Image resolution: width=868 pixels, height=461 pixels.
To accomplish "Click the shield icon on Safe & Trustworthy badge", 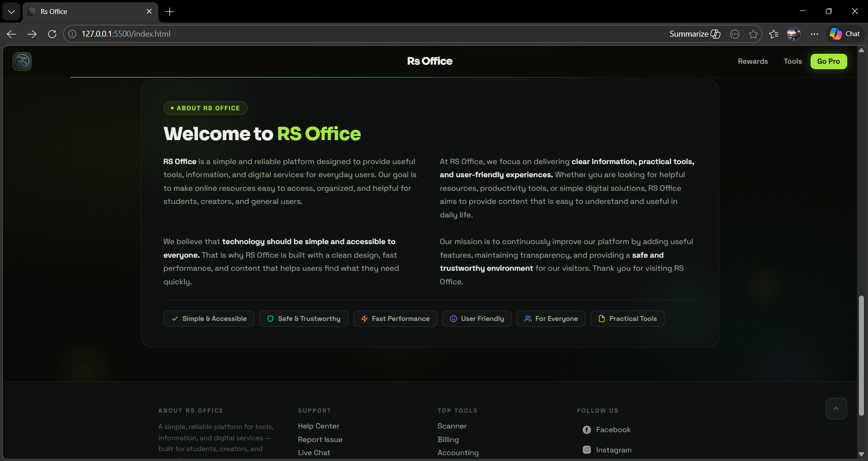I will click(270, 319).
